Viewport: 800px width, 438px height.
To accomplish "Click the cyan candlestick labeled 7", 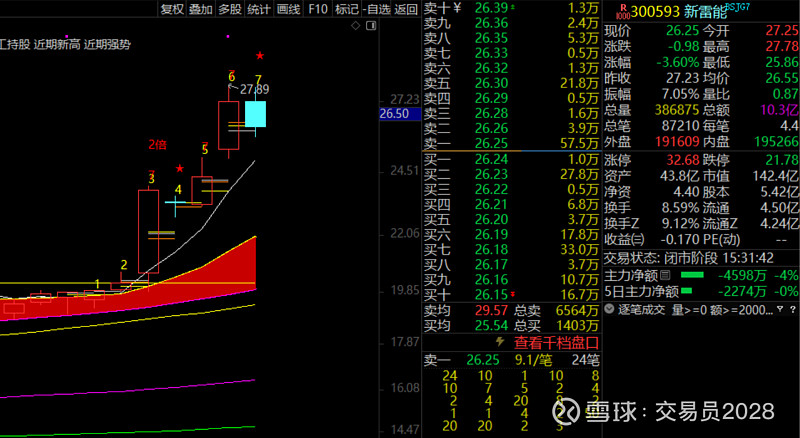I will point(256,113).
